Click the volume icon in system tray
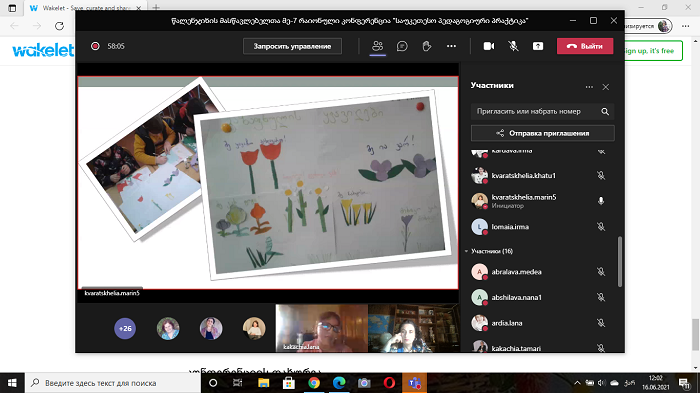The height and width of the screenshot is (393, 700). 602,383
